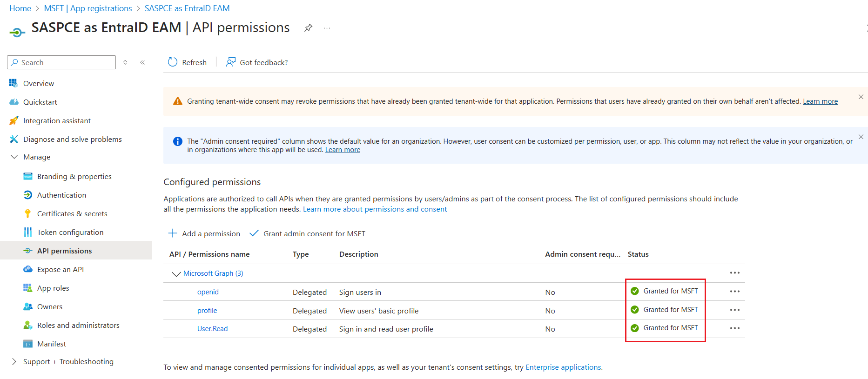868x379 pixels.
Task: Open more options for User.Read permission
Action: pos(734,328)
